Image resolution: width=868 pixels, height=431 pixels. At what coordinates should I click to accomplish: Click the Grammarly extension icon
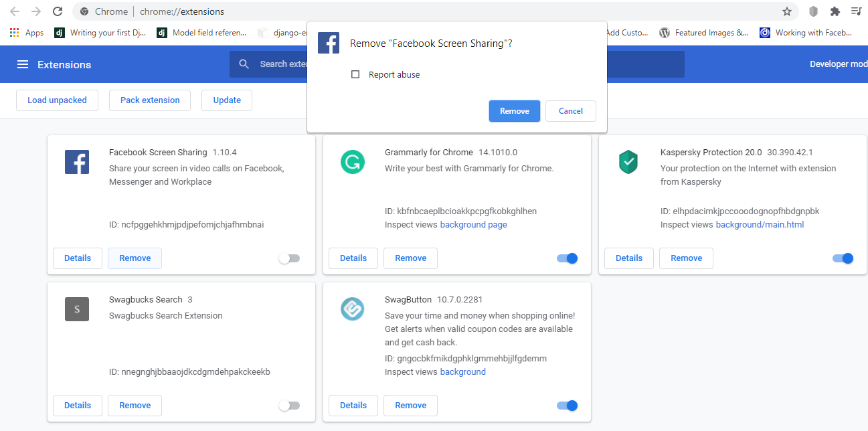click(x=353, y=162)
